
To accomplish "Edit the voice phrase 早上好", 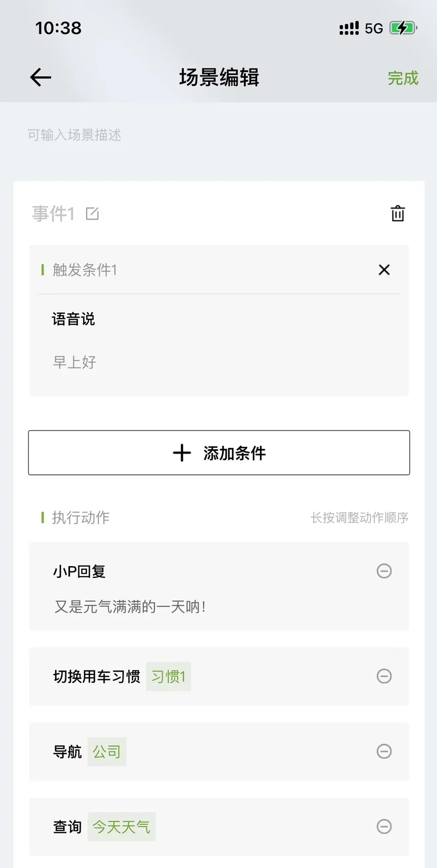I will point(75,362).
